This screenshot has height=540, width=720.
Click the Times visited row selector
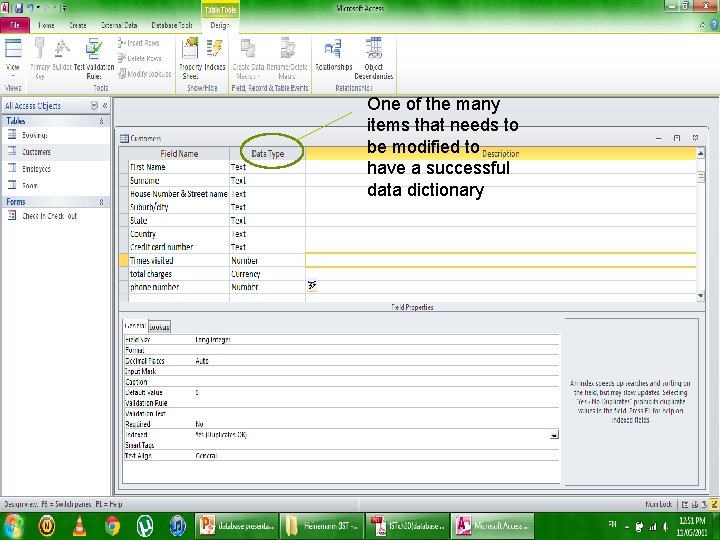click(124, 260)
